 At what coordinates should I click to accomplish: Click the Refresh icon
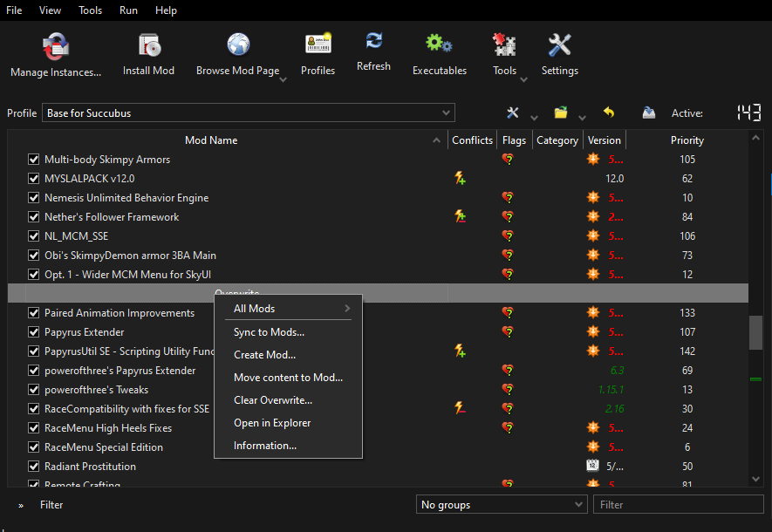[x=374, y=40]
